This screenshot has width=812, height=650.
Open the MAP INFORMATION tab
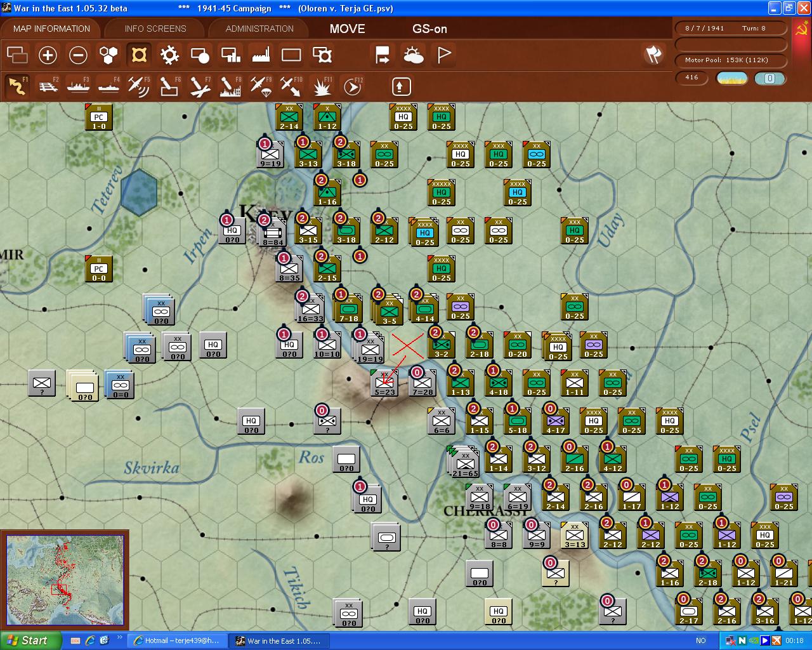(x=51, y=29)
